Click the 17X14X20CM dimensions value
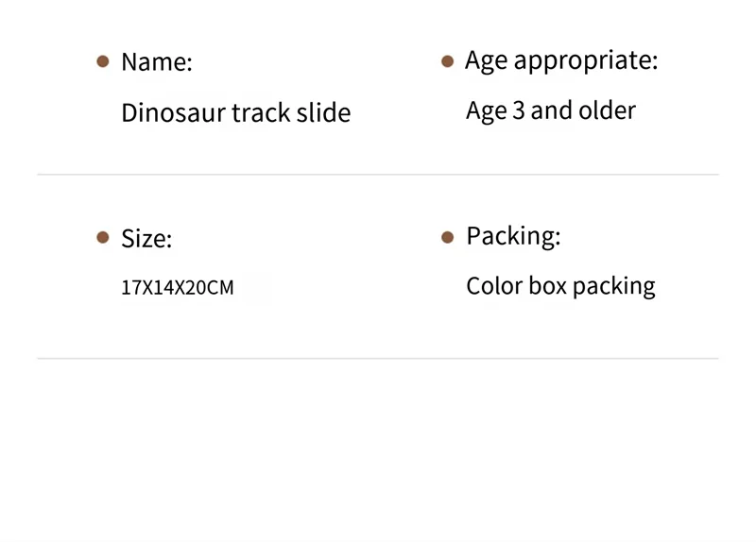The width and height of the screenshot is (756, 542). [178, 287]
